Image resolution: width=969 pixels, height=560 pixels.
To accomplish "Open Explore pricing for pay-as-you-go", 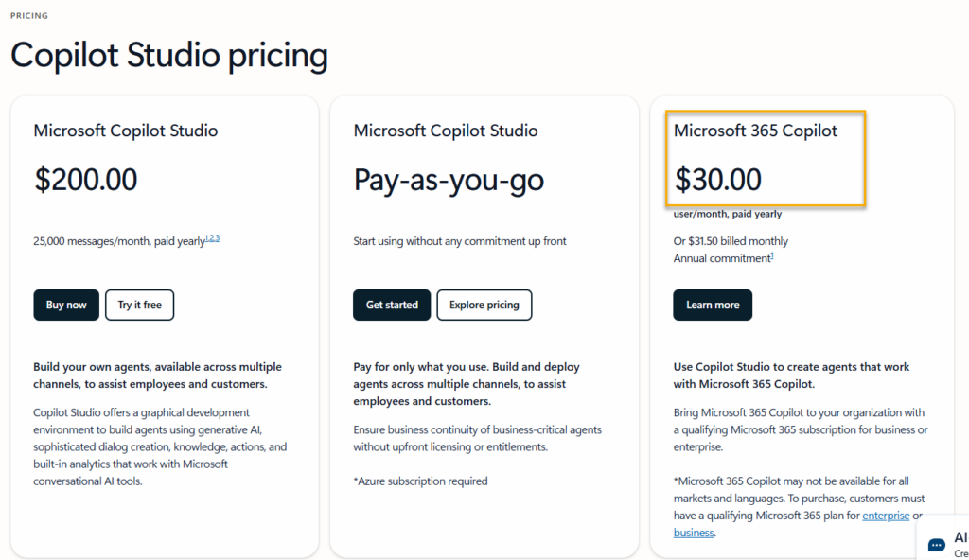I will click(x=484, y=305).
